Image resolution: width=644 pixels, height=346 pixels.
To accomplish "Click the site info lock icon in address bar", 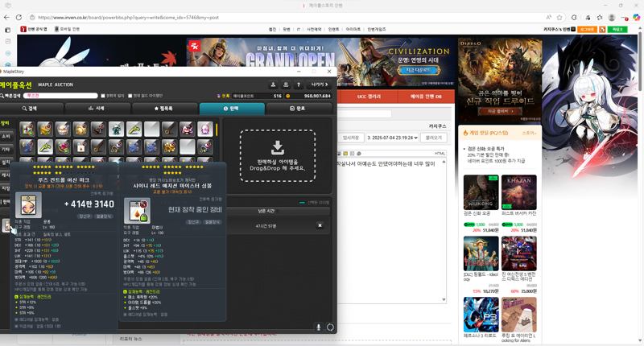I will tap(32, 17).
